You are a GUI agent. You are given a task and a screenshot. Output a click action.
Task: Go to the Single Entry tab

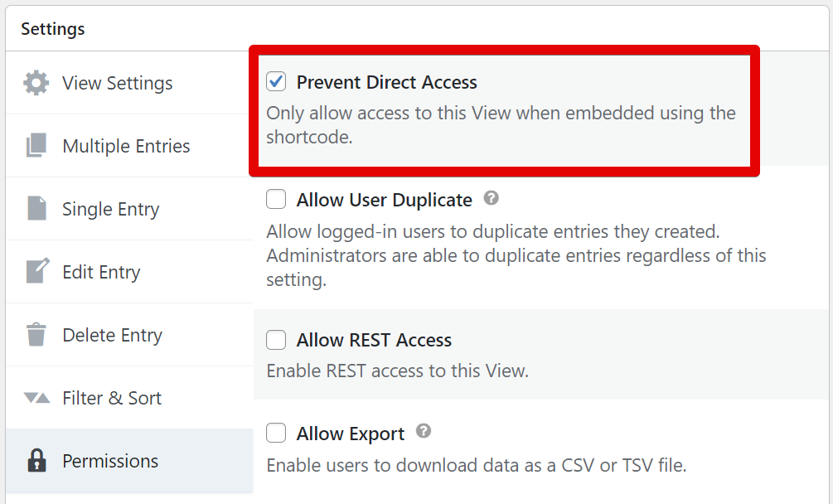pos(110,209)
